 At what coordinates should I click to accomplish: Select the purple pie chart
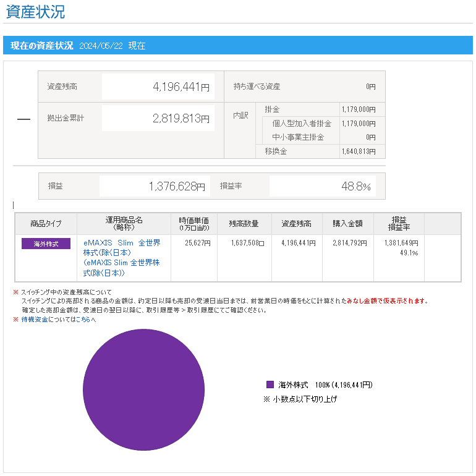143,389
